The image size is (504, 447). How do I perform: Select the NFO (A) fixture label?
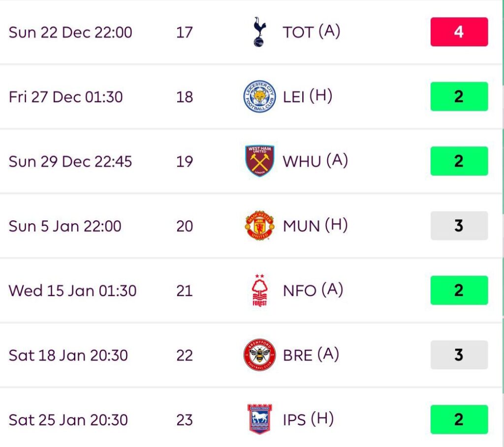pyautogui.click(x=313, y=290)
